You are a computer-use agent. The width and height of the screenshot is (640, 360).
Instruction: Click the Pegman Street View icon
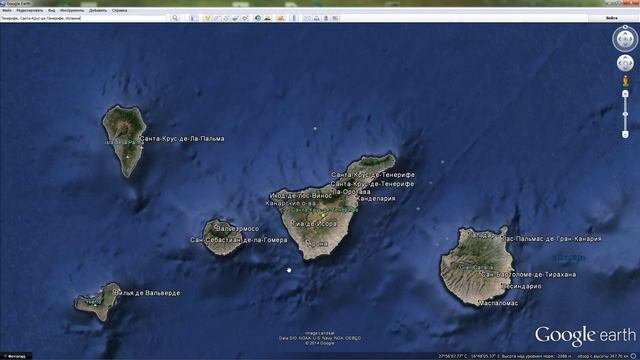(625, 80)
